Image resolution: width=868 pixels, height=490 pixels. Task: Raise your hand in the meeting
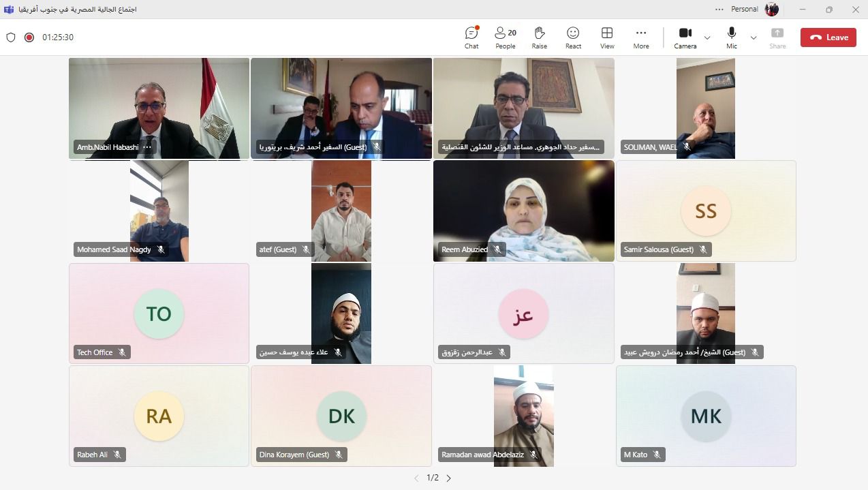(539, 37)
